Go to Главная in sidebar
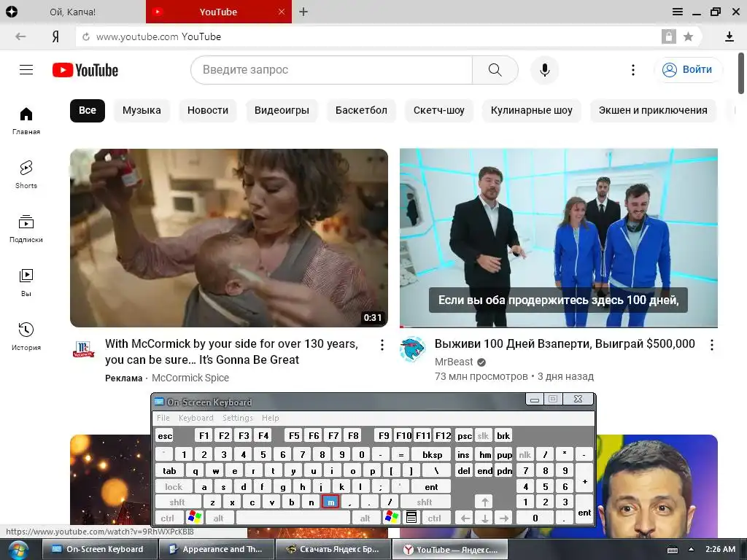The height and width of the screenshot is (560, 747). (26, 121)
